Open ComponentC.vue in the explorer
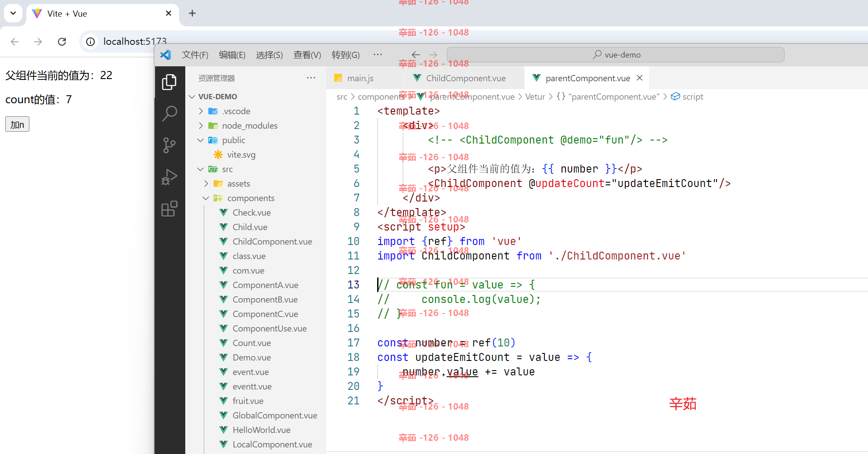Viewport: 868px width, 454px height. pyautogui.click(x=256, y=314)
